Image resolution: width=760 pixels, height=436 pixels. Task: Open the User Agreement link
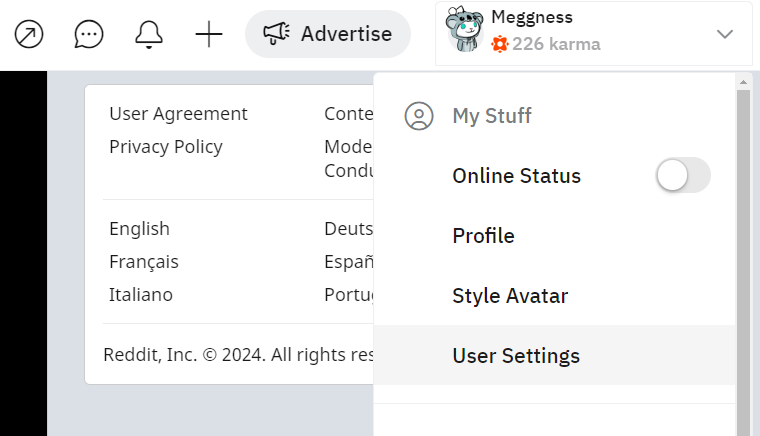pos(178,114)
